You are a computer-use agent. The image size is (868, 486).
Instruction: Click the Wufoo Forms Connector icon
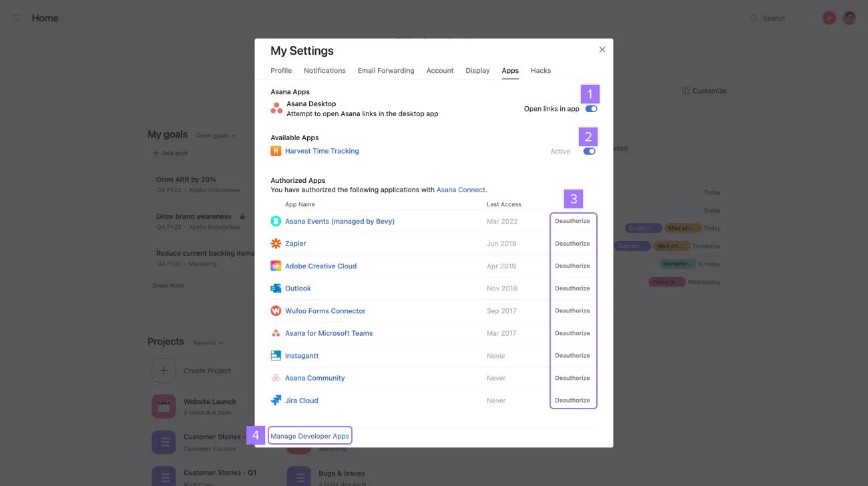tap(276, 310)
